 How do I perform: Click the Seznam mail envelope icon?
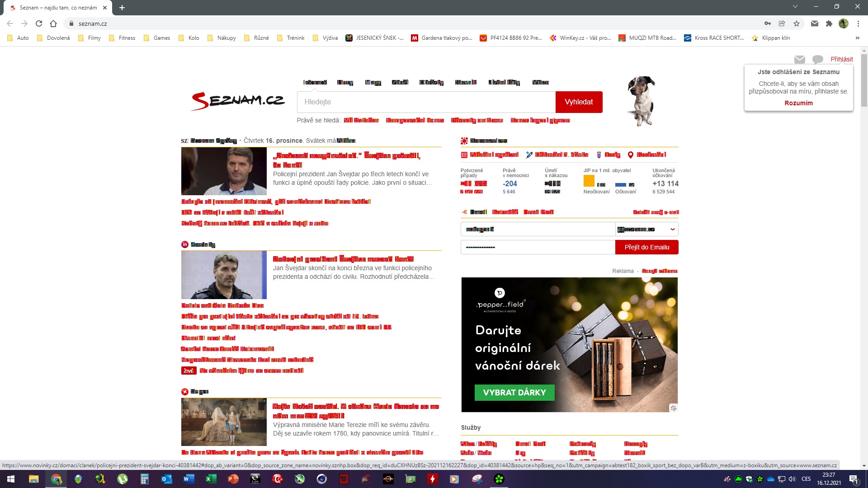(799, 59)
